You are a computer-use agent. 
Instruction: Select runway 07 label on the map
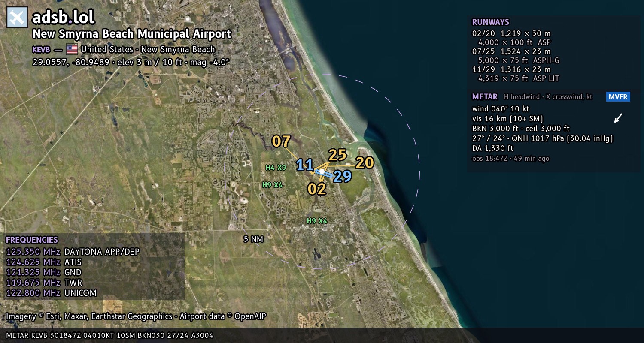point(281,141)
